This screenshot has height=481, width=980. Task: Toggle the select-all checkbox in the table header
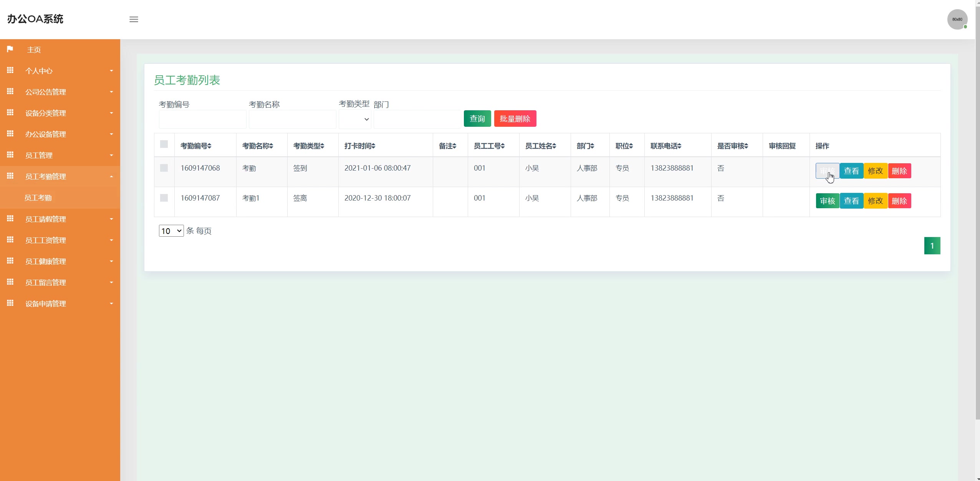[x=164, y=144]
